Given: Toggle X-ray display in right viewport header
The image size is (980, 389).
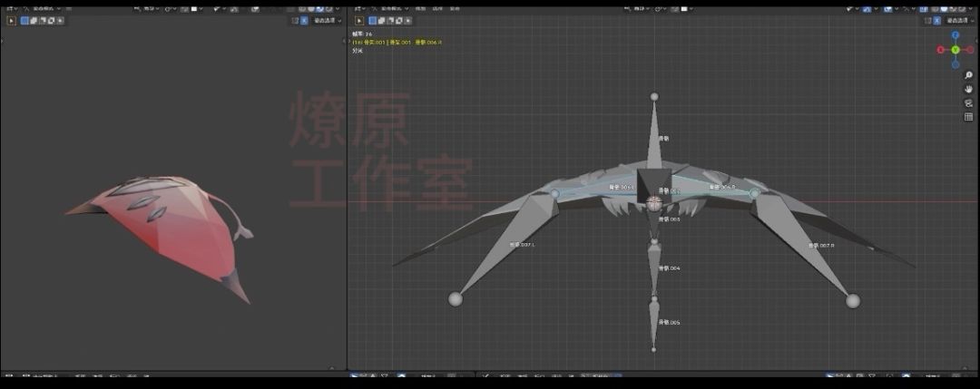Looking at the screenshot, I should click(923, 9).
